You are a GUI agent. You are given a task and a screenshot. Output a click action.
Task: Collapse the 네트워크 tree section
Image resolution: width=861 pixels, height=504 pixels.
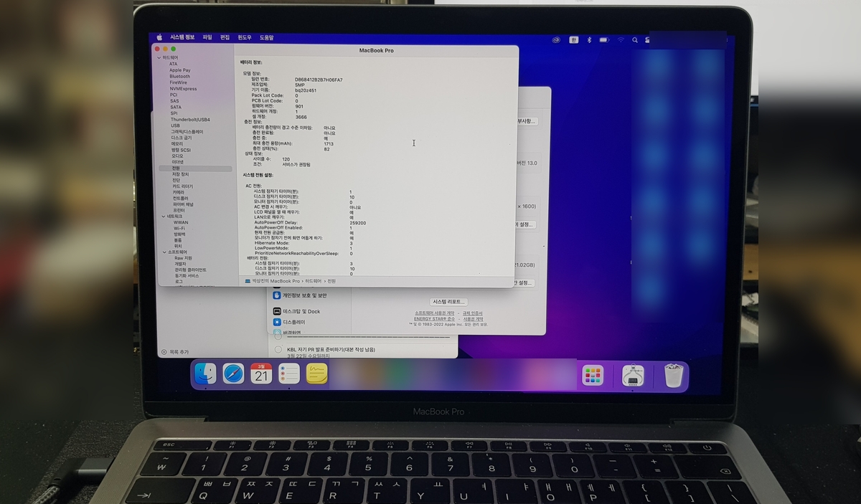164,216
